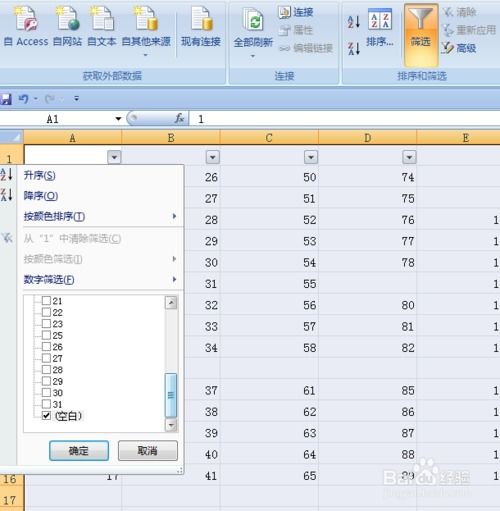Click the 全部刷新 refresh all icon

(x=253, y=21)
